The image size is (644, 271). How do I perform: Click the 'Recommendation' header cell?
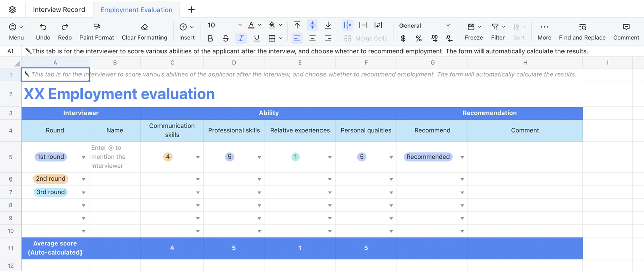(x=490, y=113)
